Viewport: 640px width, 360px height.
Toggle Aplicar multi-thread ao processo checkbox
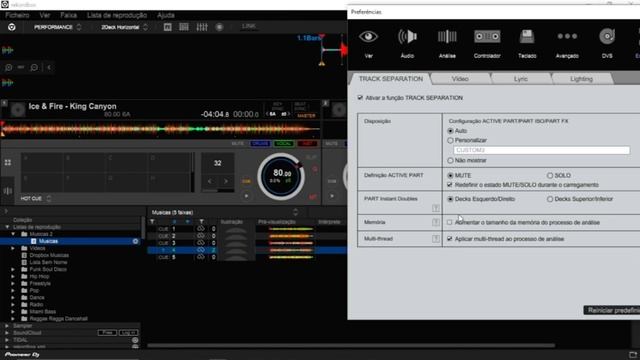(450, 239)
